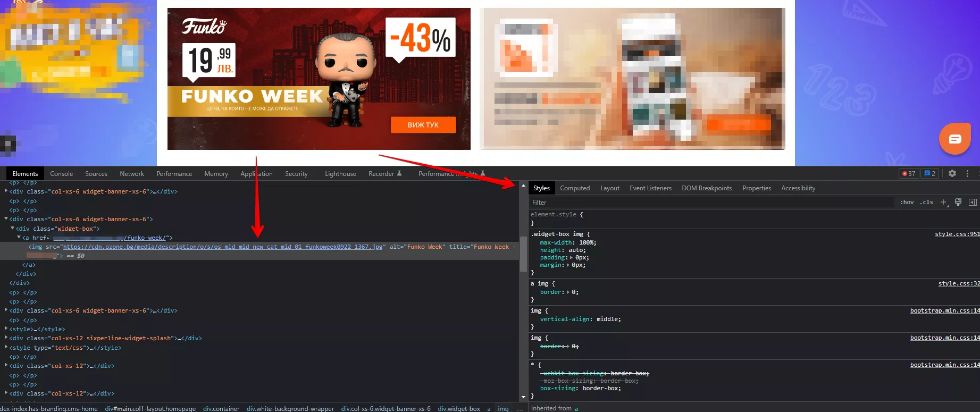Collapse the expanded col-xs-6 widget-banner div
This screenshot has height=412, width=980.
pos(6,218)
